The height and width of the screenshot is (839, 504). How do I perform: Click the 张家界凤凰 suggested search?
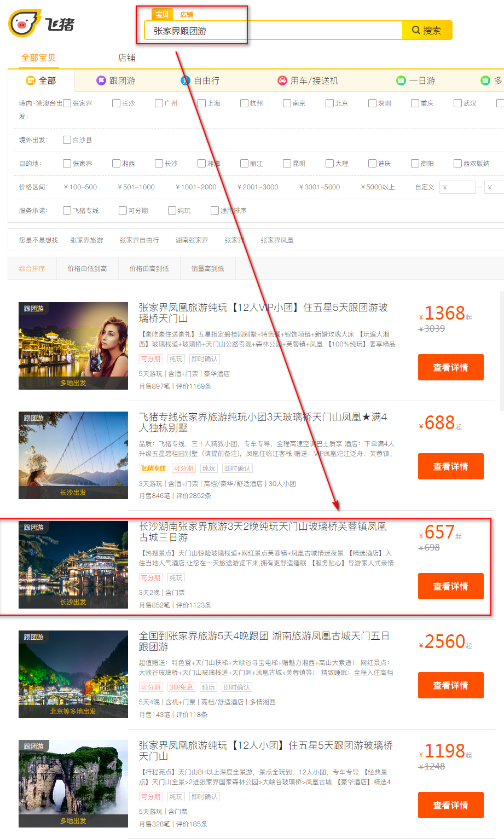click(x=277, y=240)
